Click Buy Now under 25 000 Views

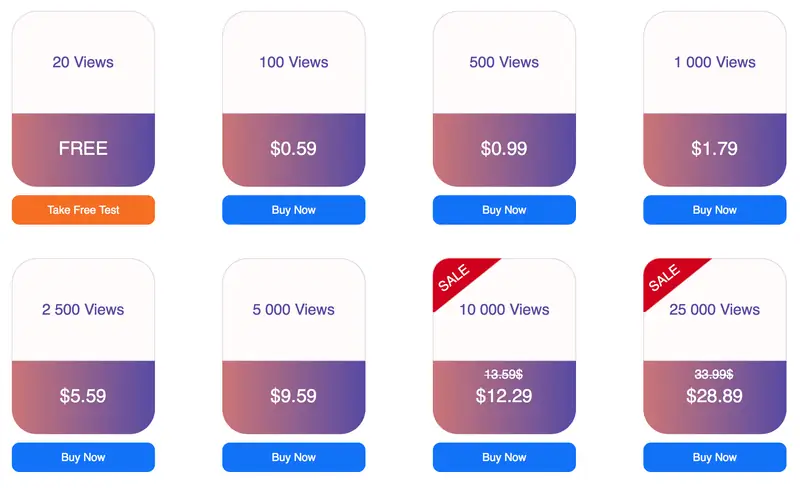[x=714, y=457]
